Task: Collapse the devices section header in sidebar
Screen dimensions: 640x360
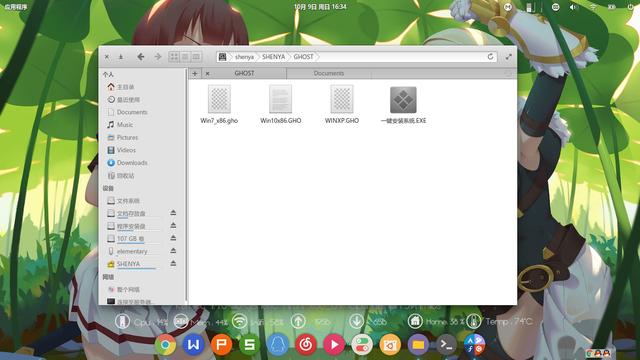Action: click(x=108, y=188)
